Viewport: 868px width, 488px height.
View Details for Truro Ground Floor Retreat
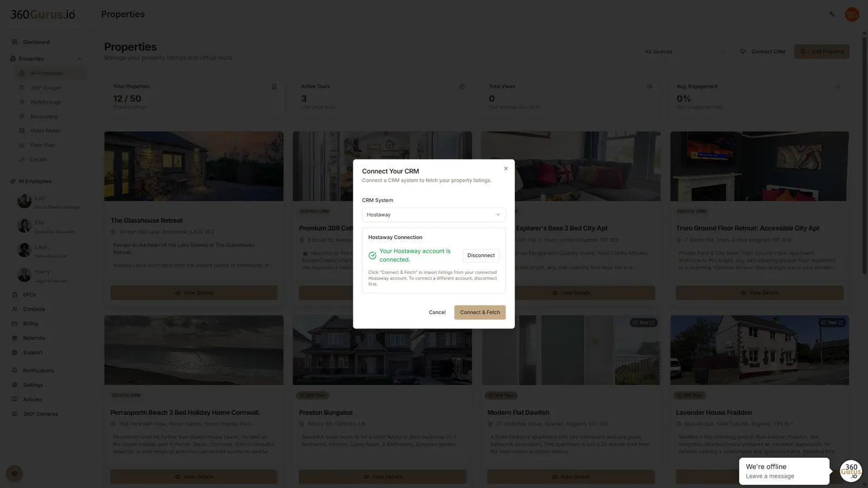pos(759,293)
